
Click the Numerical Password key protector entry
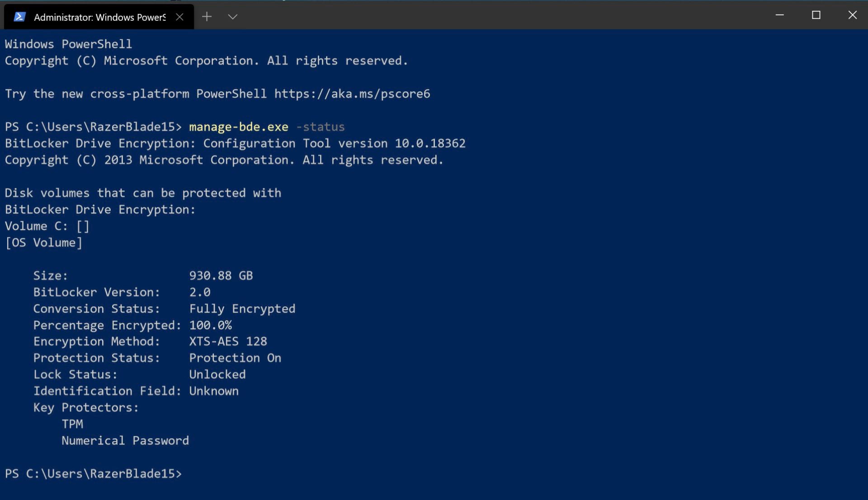pos(125,440)
